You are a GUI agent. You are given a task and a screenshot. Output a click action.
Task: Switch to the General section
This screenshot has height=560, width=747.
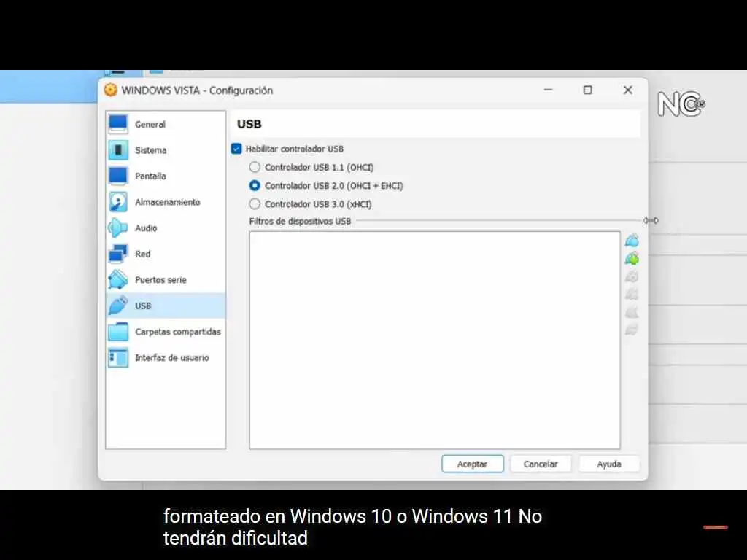coord(166,124)
